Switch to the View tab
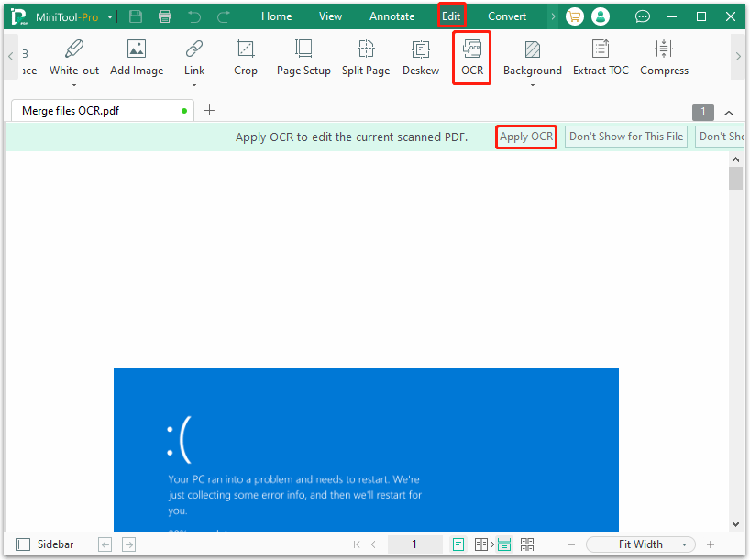The image size is (750, 560). 330,16
